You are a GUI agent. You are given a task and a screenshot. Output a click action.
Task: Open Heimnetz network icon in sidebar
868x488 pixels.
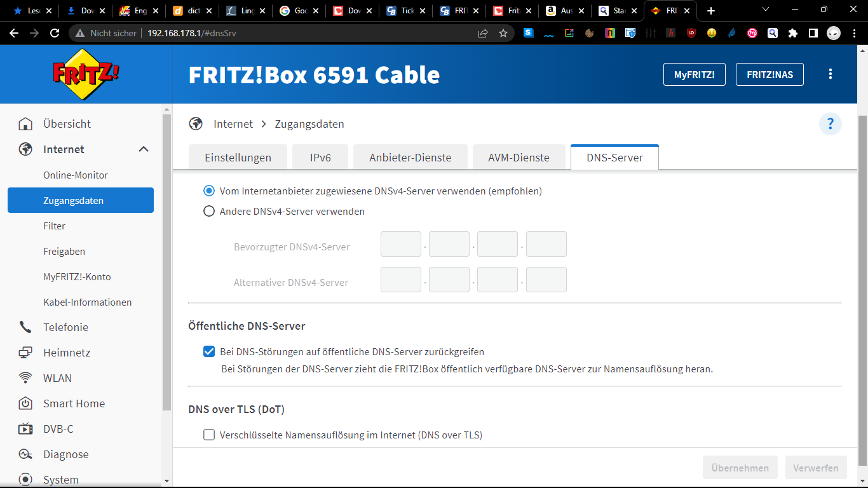pos(25,353)
